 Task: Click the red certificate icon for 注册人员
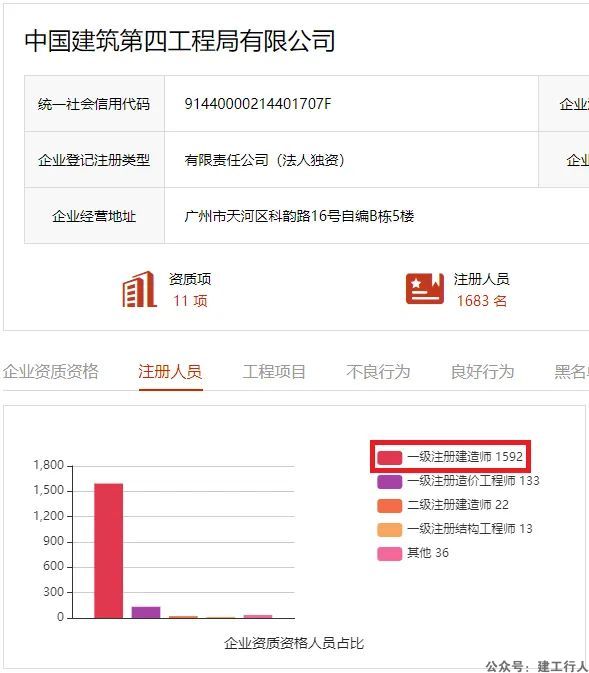point(425,288)
